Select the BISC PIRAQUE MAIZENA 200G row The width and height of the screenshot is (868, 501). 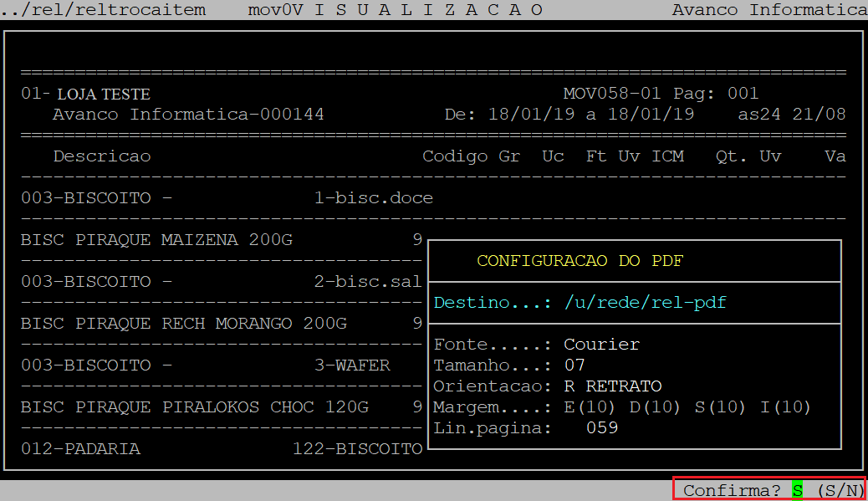pos(156,240)
